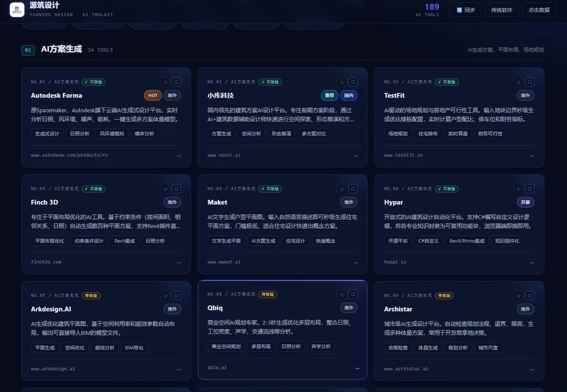Click the 已核验 badge on Maket card

pyautogui.click(x=270, y=189)
